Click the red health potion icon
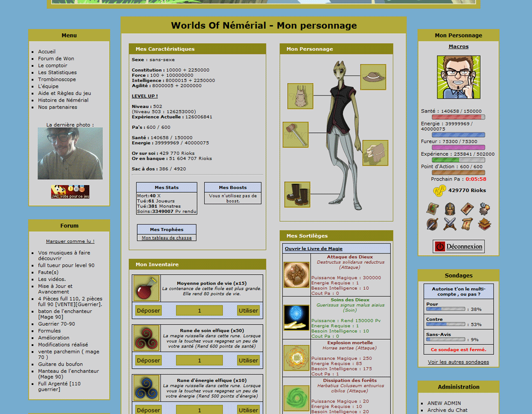 coord(146,288)
